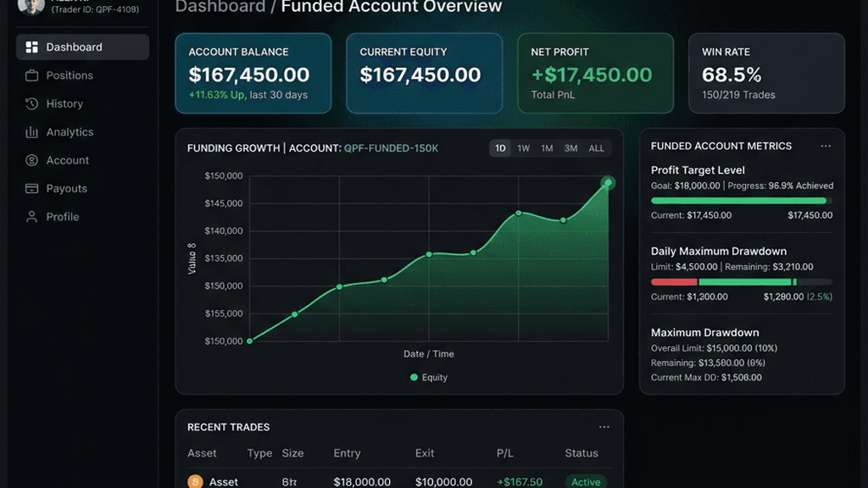This screenshot has height=488, width=868.
Task: Open Positions via the briefcase icon
Action: (x=31, y=75)
